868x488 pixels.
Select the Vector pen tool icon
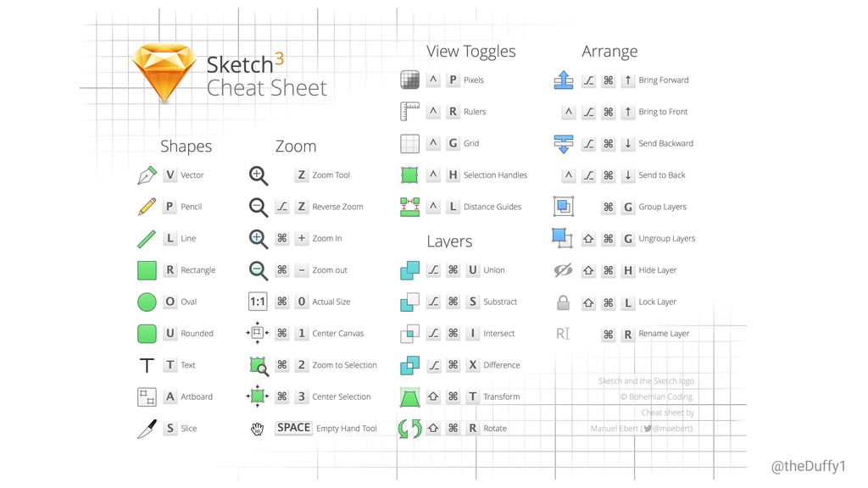click(147, 175)
